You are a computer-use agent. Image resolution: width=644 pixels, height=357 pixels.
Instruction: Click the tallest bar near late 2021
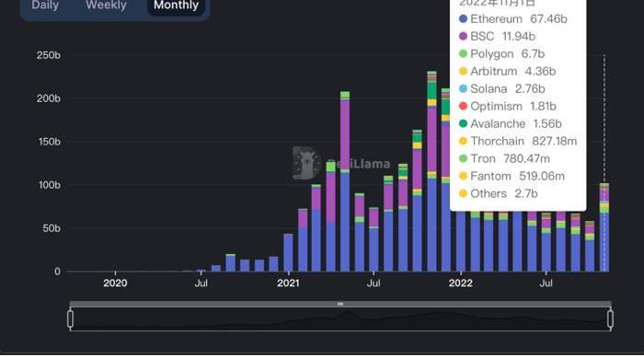coord(431,171)
